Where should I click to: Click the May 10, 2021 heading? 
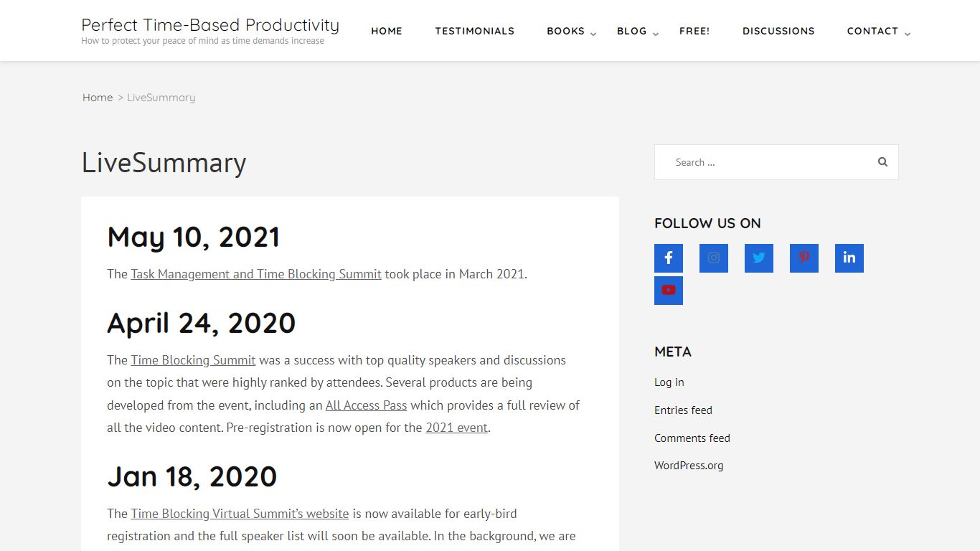point(194,237)
